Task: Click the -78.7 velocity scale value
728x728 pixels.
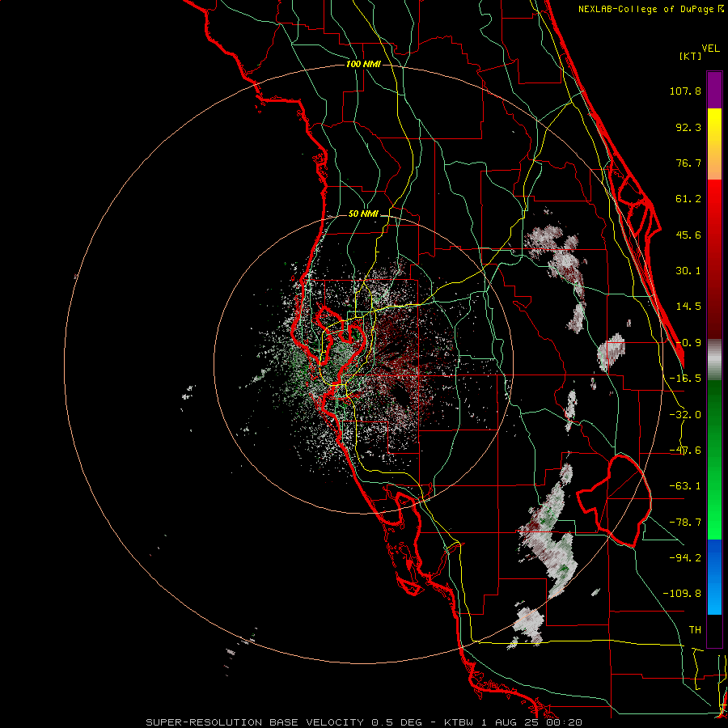Action: (x=685, y=523)
